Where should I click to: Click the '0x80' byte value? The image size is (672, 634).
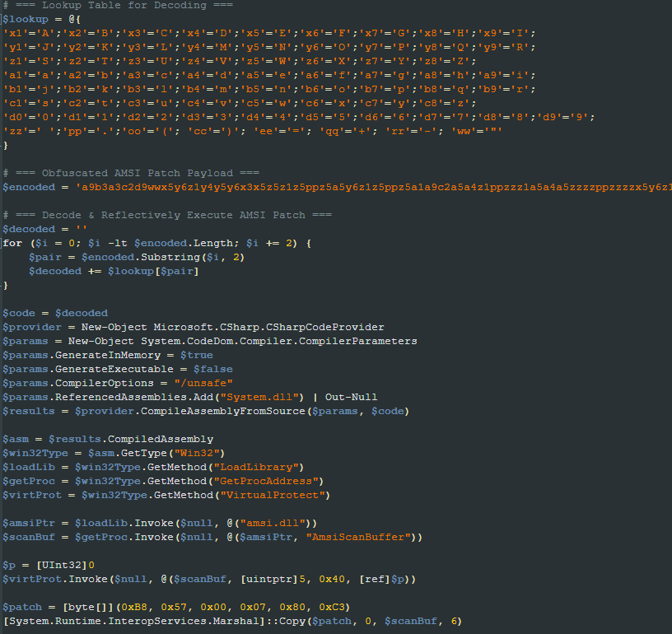[292, 607]
